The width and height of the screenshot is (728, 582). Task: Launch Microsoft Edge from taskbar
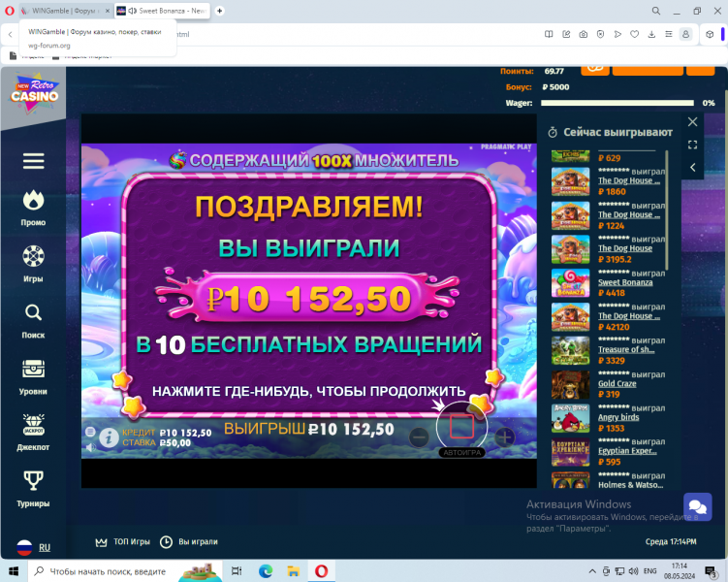click(x=265, y=571)
